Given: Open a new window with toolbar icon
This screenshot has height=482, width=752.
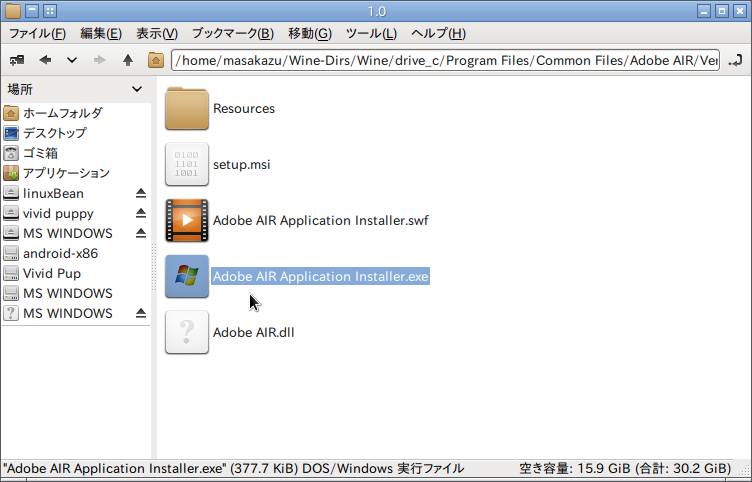Looking at the screenshot, I should point(17,60).
